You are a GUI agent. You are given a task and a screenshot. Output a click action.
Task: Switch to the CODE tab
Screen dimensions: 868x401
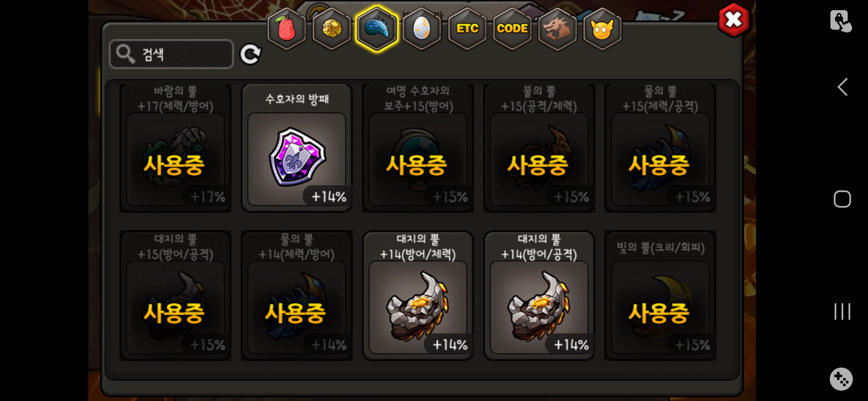(x=512, y=29)
